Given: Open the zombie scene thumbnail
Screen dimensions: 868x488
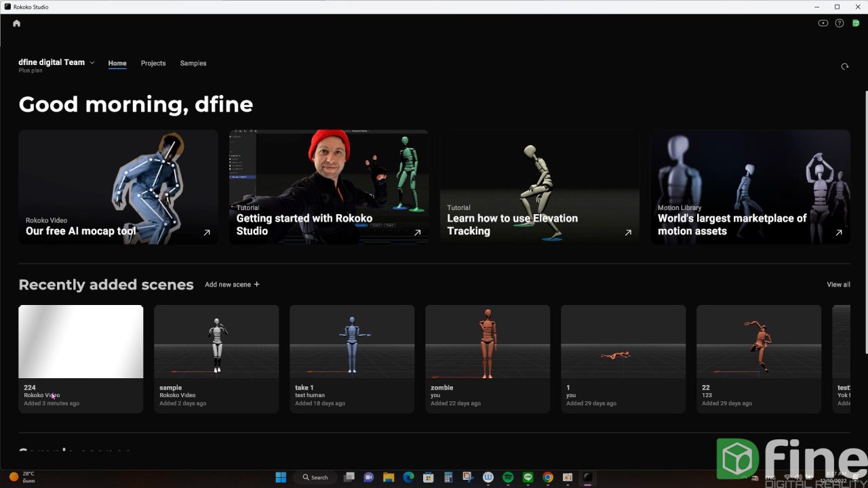Looking at the screenshot, I should point(488,342).
